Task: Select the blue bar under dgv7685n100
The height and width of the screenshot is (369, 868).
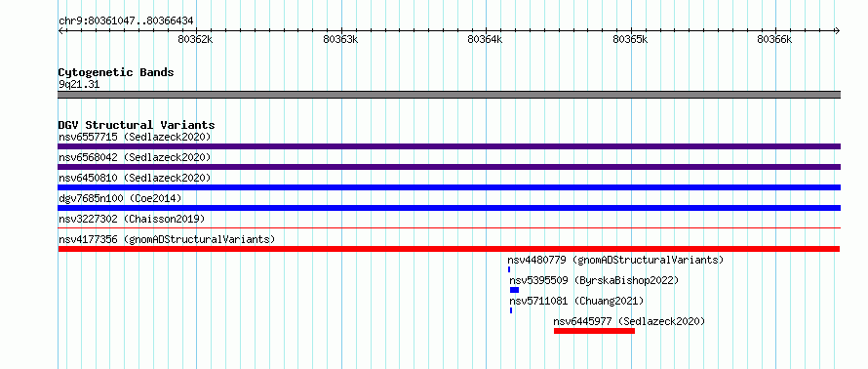Action: click(449, 208)
